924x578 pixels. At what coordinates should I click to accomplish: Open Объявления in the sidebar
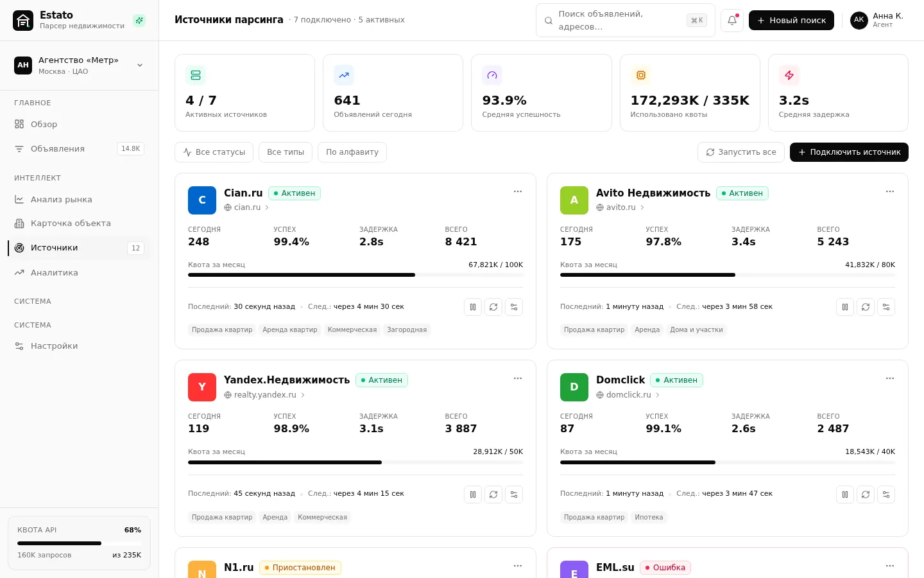tap(79, 149)
